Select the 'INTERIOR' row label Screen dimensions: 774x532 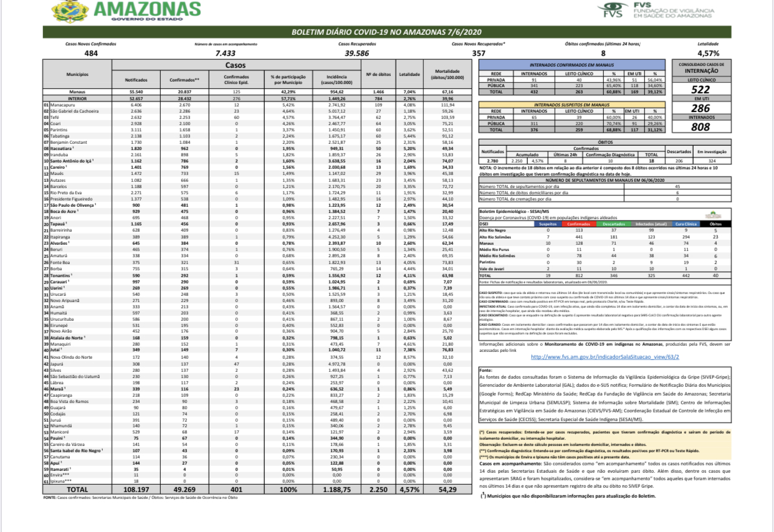(77, 98)
